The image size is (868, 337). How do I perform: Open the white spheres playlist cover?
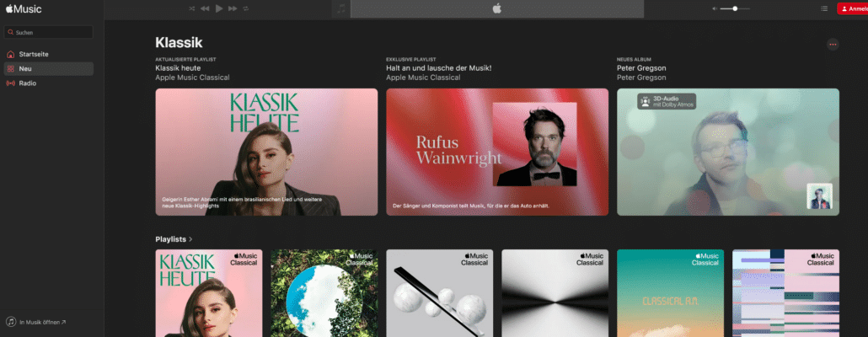(x=440, y=293)
